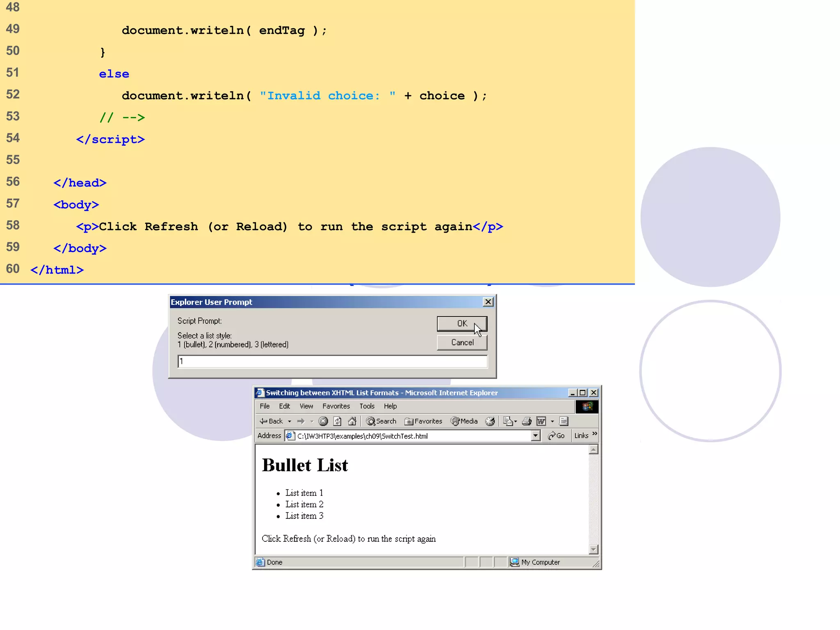Close the Internet Explorer window
This screenshot has height=630, width=840.
point(593,393)
